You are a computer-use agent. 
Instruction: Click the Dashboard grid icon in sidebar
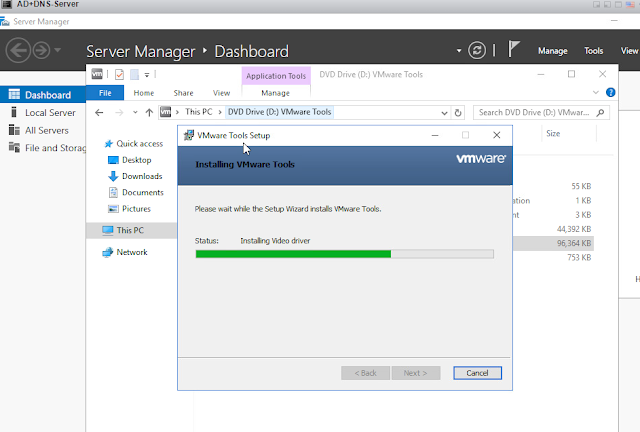[x=14, y=94]
